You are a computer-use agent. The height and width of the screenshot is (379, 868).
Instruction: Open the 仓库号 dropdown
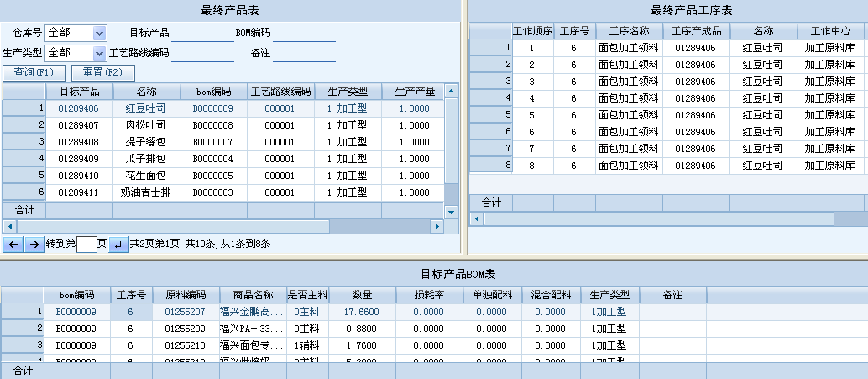pyautogui.click(x=99, y=33)
